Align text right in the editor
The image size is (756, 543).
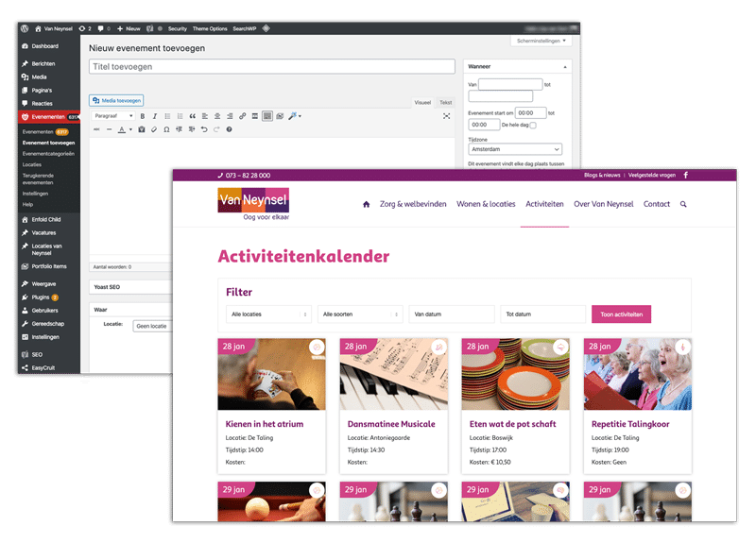click(230, 116)
